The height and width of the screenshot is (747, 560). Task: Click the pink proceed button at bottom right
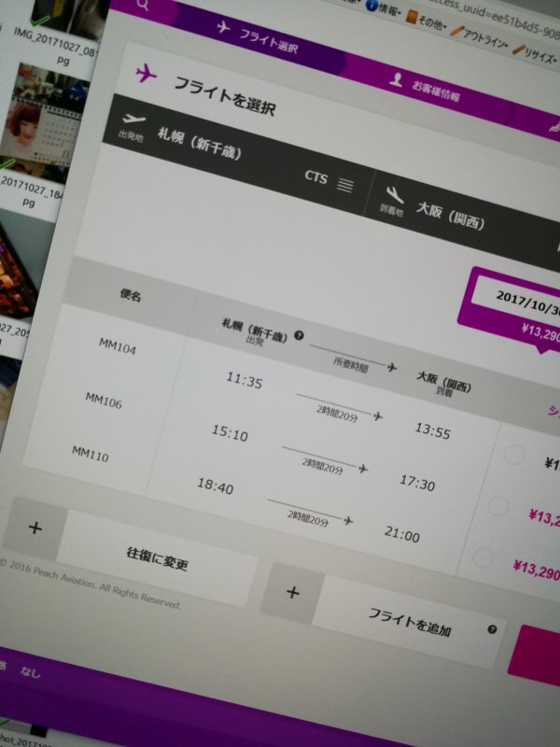click(536, 657)
